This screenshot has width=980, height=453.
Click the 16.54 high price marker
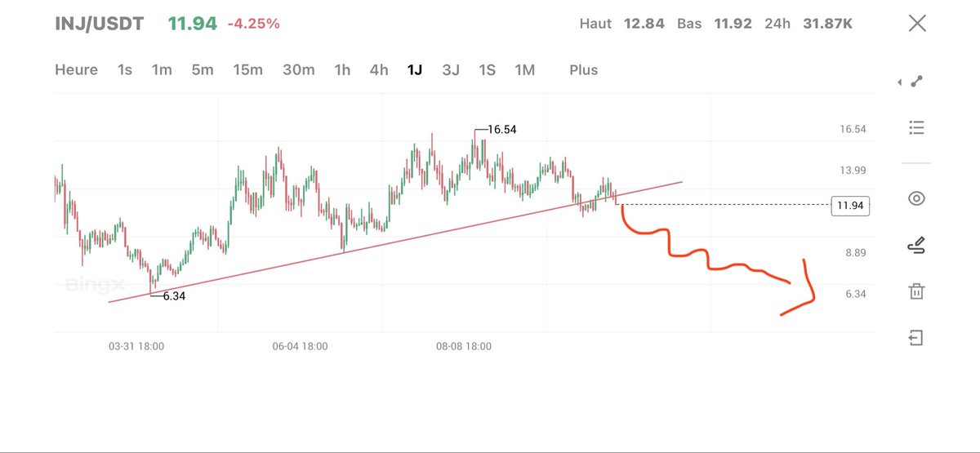(501, 129)
